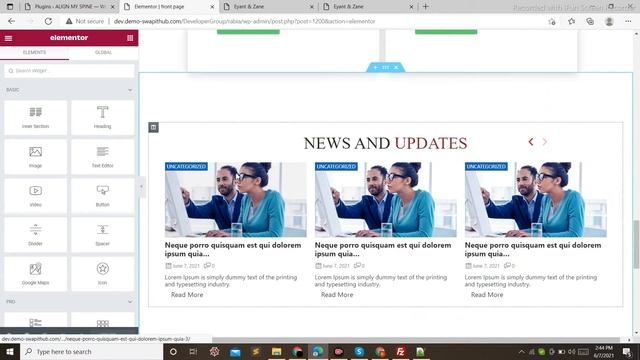Collapse the Pro widgets category
This screenshot has height=360, width=640.
[130, 302]
